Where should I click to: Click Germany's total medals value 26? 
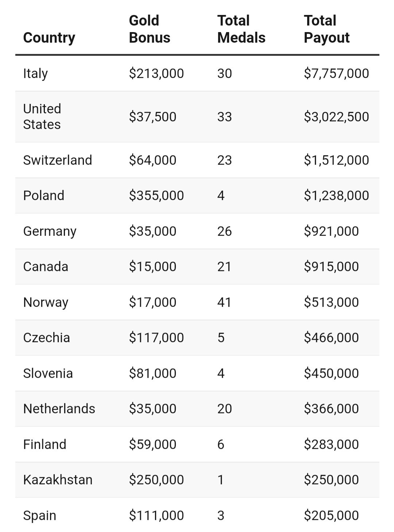tap(224, 231)
